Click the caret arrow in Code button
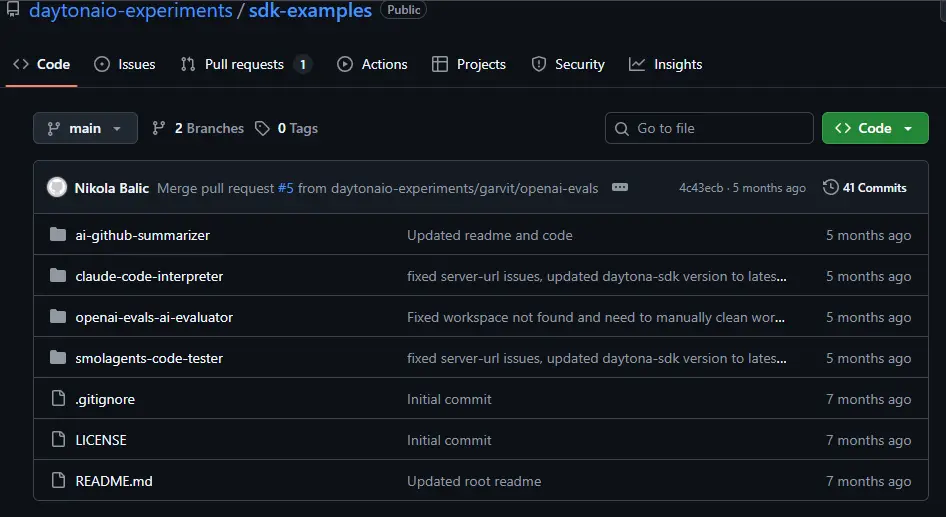Viewport: 946px width, 517px height. [908, 128]
